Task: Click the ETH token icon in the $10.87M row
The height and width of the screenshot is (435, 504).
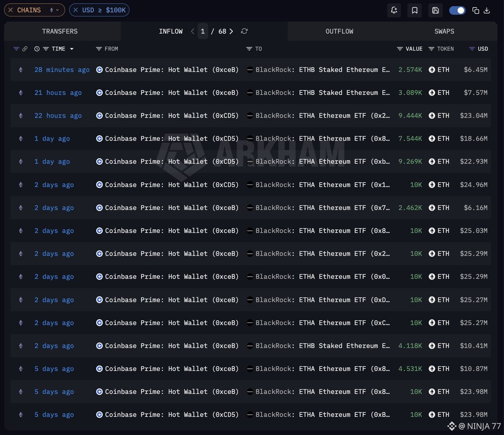Action: 432,369
